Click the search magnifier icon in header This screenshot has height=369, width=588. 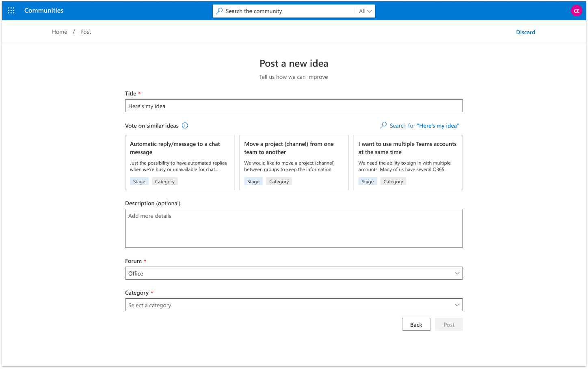219,11
